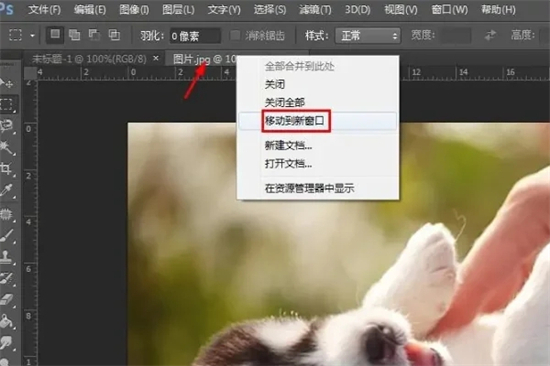Open the 图层(L) menu
Image resolution: width=550 pixels, height=366 pixels.
point(178,9)
